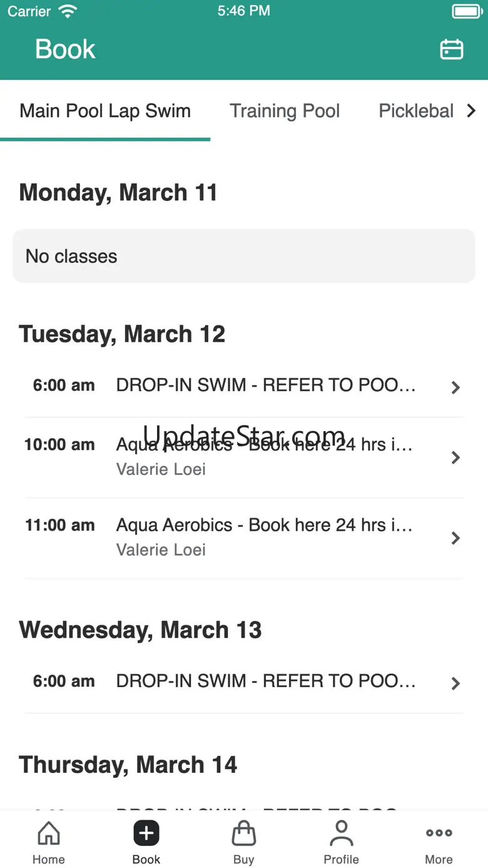Tap the Home icon in bottom bar

pyautogui.click(x=49, y=834)
